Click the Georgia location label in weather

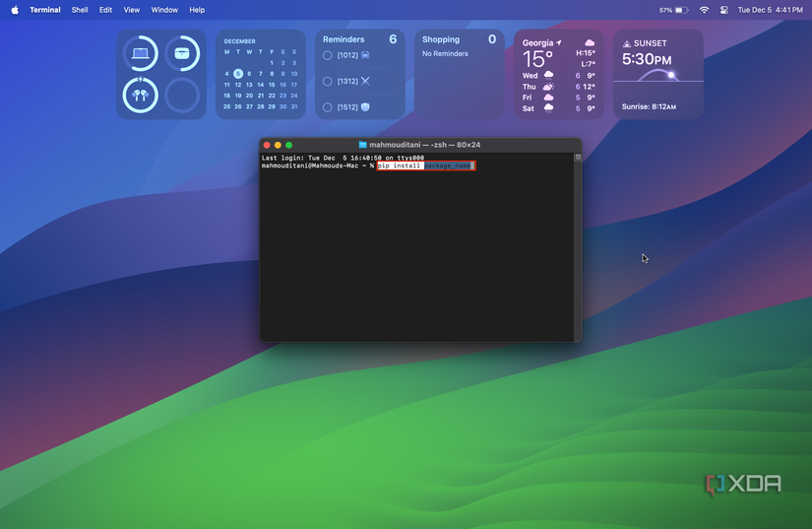[537, 43]
